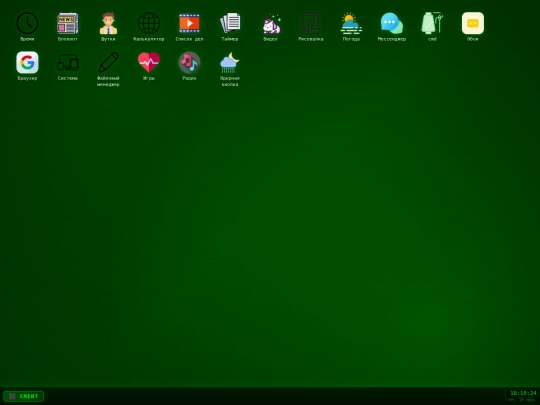This screenshot has width=540, height=405.
Task: Open the Список дел film icon
Action: pos(189,23)
